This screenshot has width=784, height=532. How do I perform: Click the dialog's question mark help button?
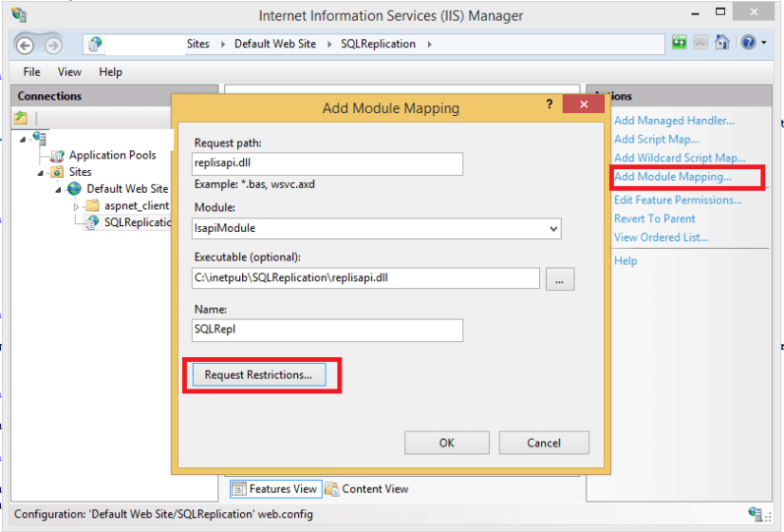click(549, 103)
